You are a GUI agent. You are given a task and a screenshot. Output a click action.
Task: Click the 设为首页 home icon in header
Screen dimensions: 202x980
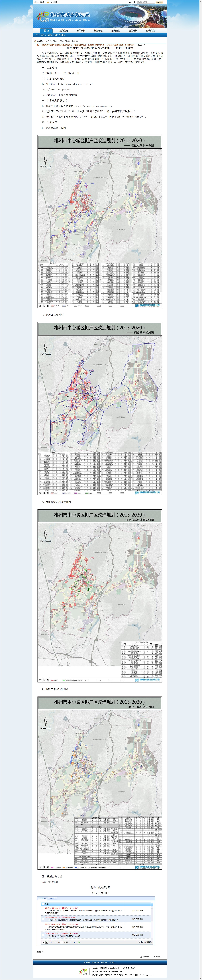[35, 2]
